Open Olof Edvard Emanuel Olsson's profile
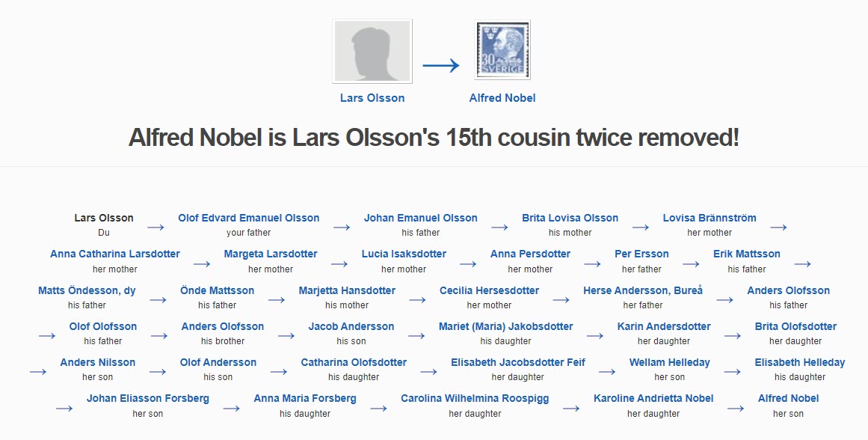The image size is (868, 440). pos(248,219)
